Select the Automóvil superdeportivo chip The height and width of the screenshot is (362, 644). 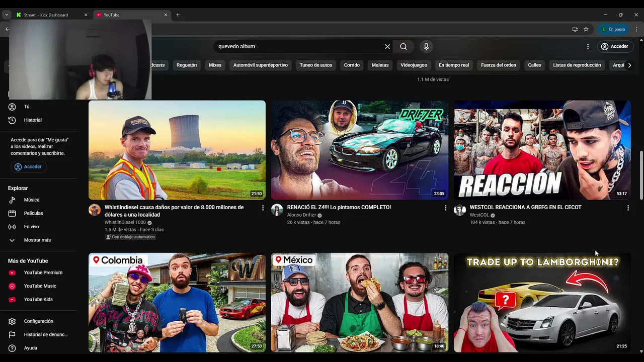tap(261, 65)
